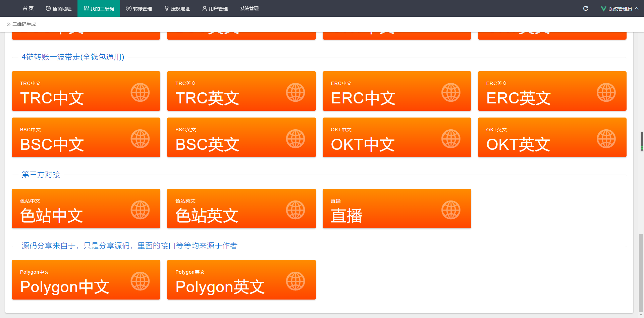This screenshot has width=644, height=318.
Task: Click the globe icon on TRC中文 card
Action: coord(140,92)
